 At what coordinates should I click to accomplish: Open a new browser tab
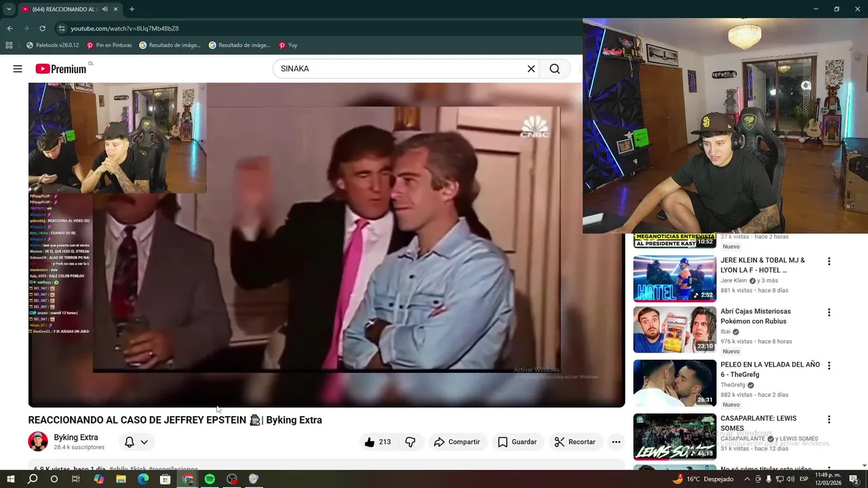132,9
